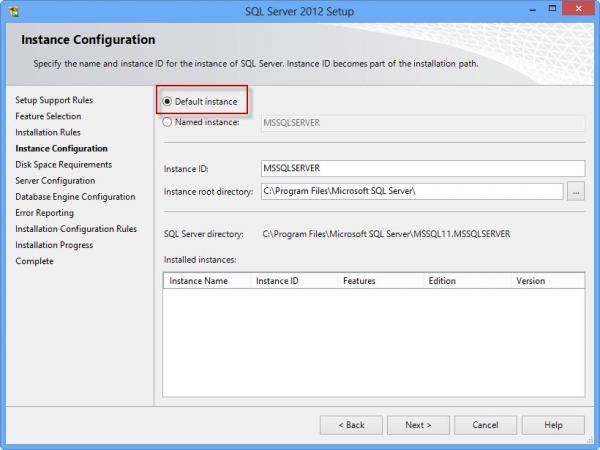The width and height of the screenshot is (600, 450).
Task: Maximize the SQL Server 2012 Setup window
Action: pos(552,9)
